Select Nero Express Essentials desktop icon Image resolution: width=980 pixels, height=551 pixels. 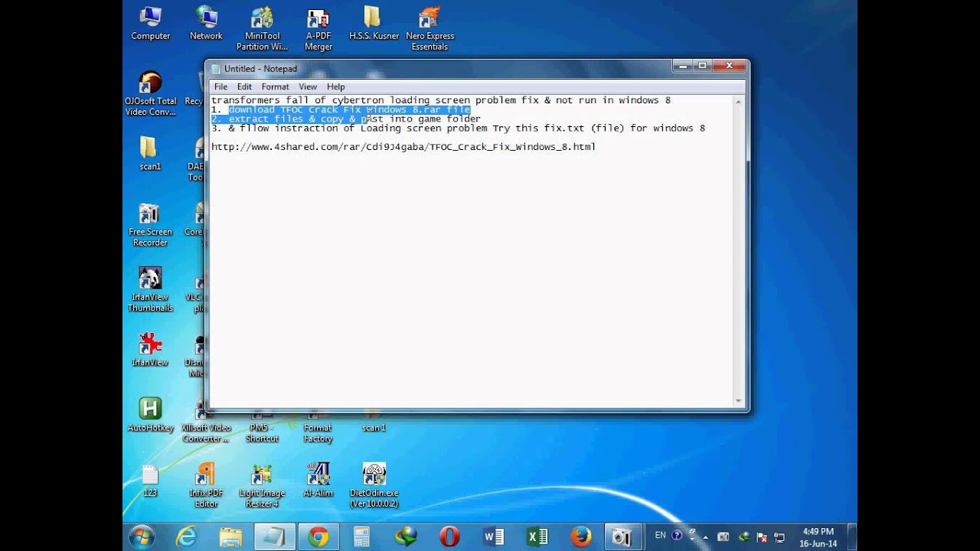point(430,30)
